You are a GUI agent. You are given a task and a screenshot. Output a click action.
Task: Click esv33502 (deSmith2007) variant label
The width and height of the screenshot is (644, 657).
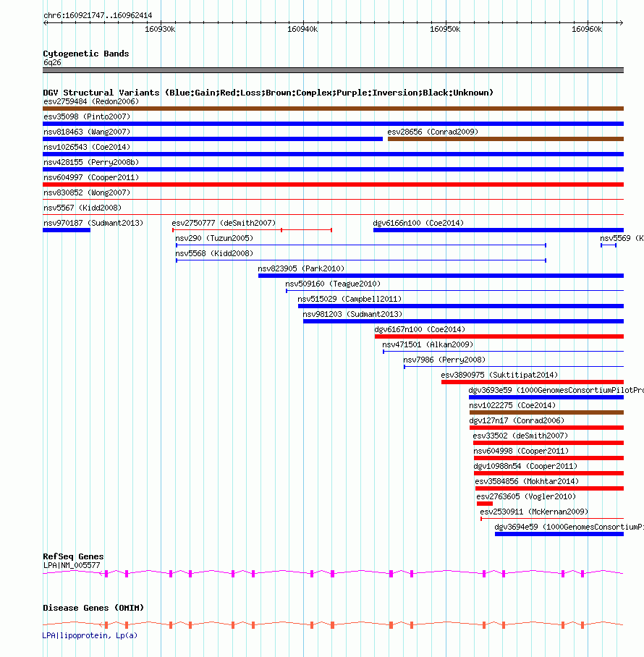click(x=520, y=436)
